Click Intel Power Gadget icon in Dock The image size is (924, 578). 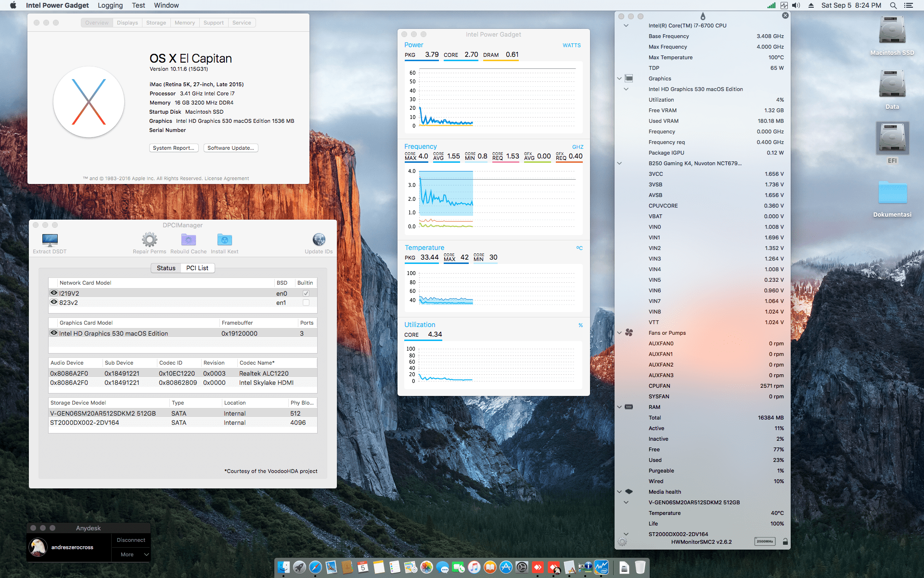click(x=602, y=567)
